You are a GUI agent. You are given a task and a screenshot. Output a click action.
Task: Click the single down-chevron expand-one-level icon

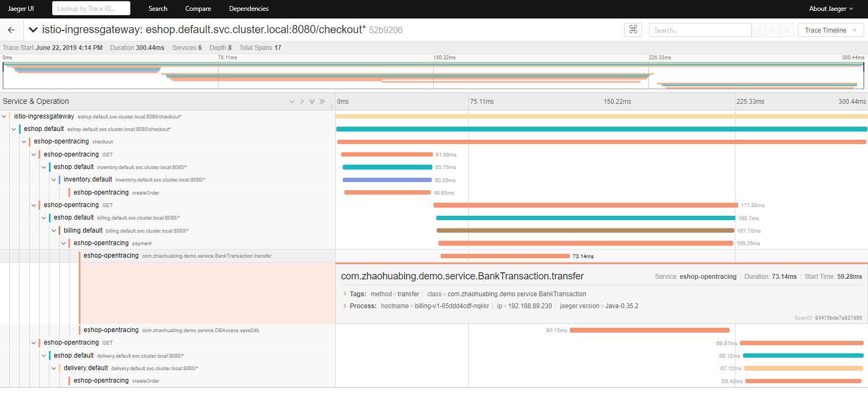pos(292,102)
